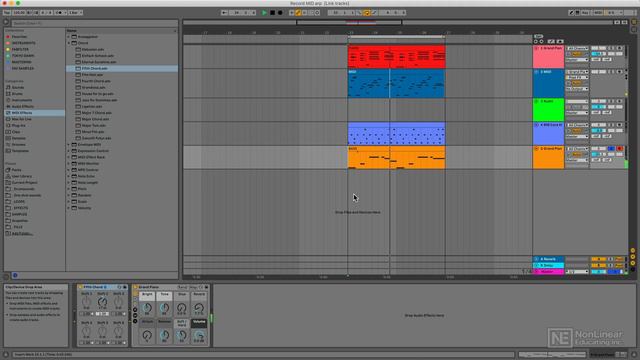Select the red clip on track 1
Viewport: 640px width, 360px height.
396,57
